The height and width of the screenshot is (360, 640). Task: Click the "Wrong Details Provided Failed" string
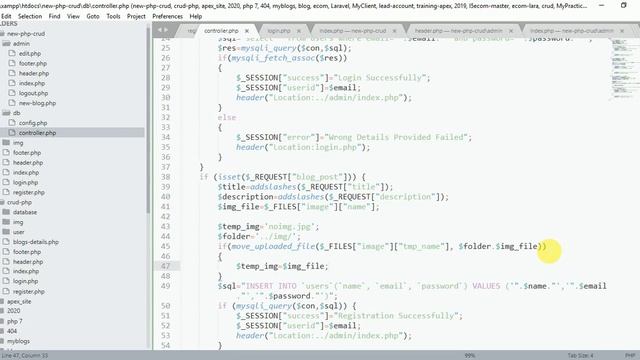[397, 137]
